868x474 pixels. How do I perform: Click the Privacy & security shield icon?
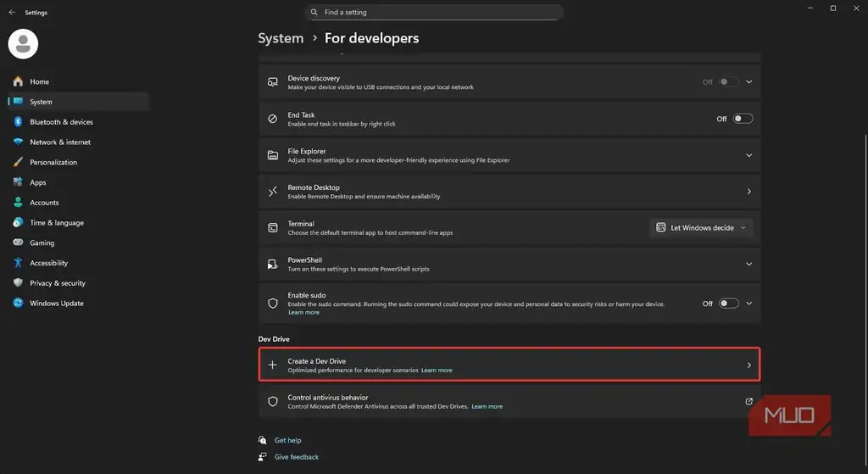click(19, 283)
